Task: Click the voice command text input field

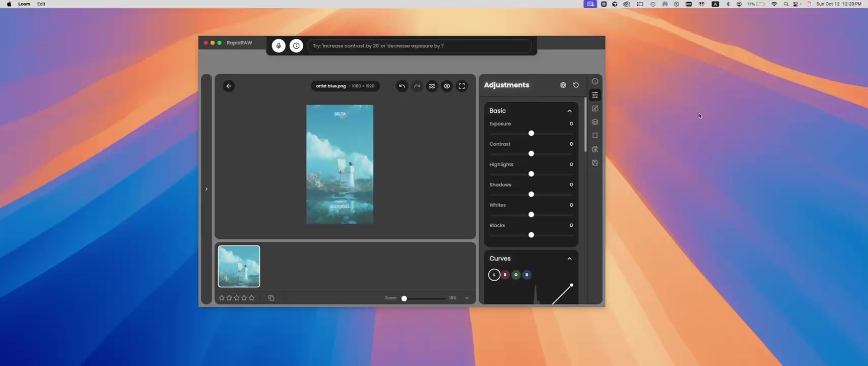Action: coord(419,46)
